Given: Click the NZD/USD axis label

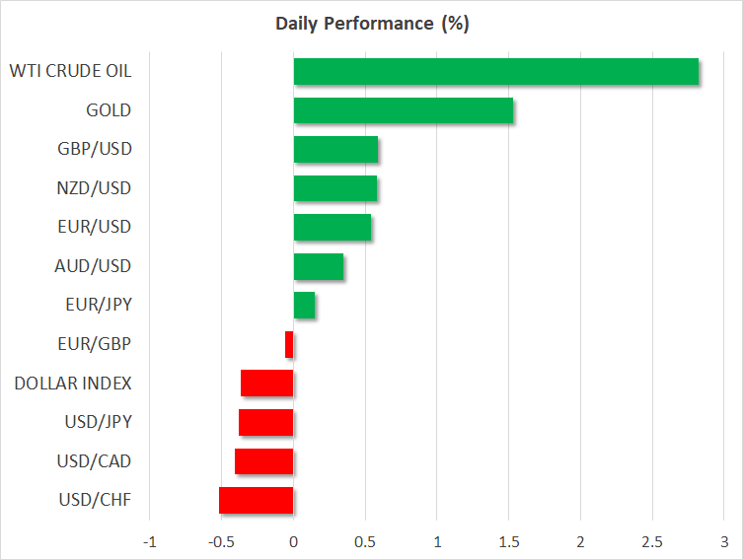Looking at the screenshot, I should (x=94, y=188).
